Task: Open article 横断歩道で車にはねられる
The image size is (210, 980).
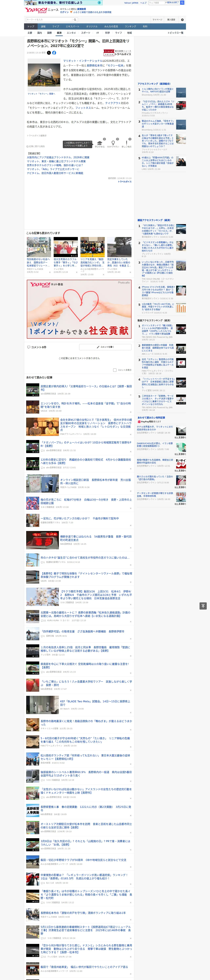Action: coord(96,538)
